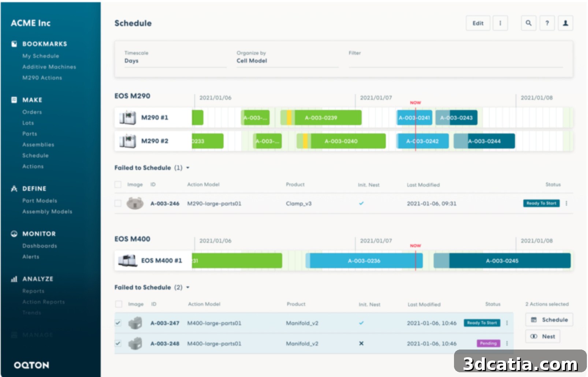Click the Init. Nest X mark for A-003-248
The width and height of the screenshot is (588, 377).
pos(361,343)
